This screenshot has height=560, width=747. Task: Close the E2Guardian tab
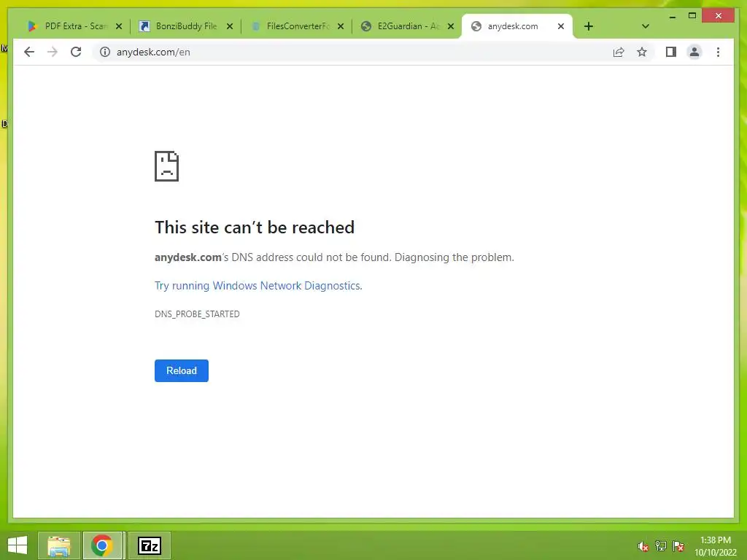[x=451, y=26]
